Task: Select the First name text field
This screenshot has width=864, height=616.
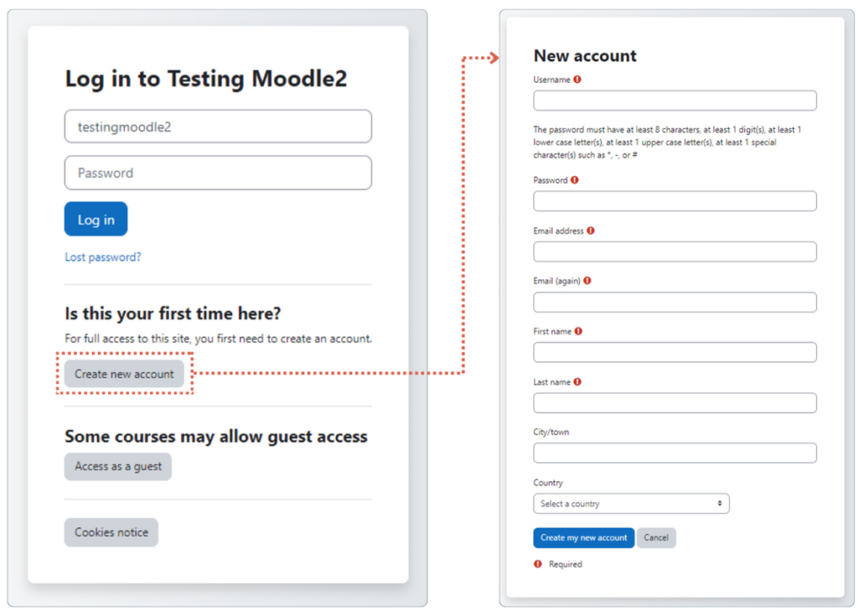Action: tap(673, 352)
